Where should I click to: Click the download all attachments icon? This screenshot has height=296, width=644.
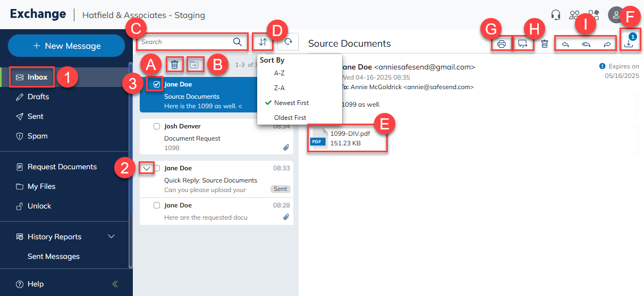click(x=629, y=43)
